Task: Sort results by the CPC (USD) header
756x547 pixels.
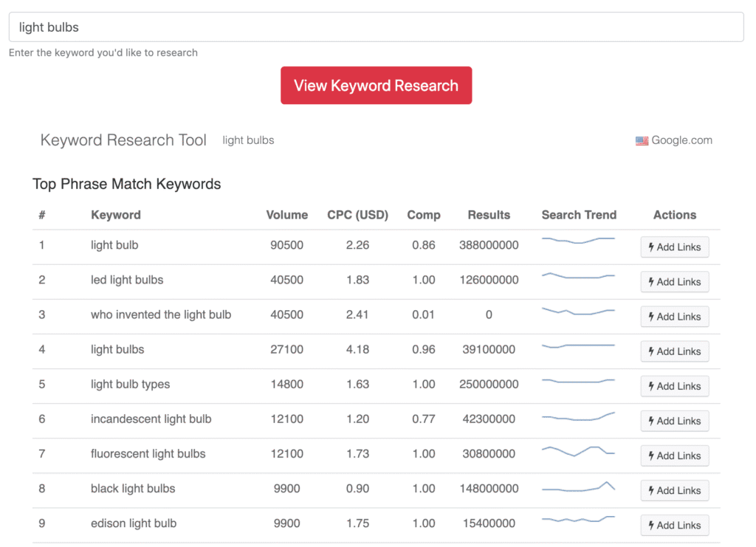Action: (358, 215)
